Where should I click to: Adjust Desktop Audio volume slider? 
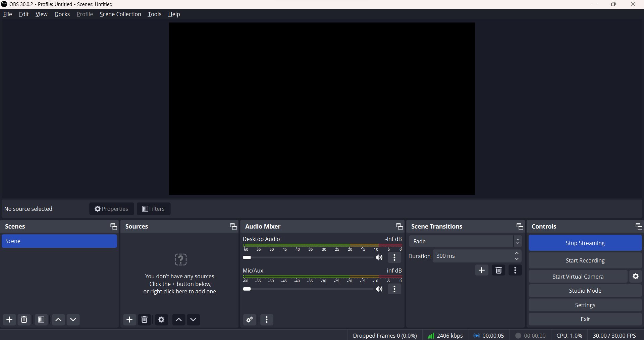[308, 258]
